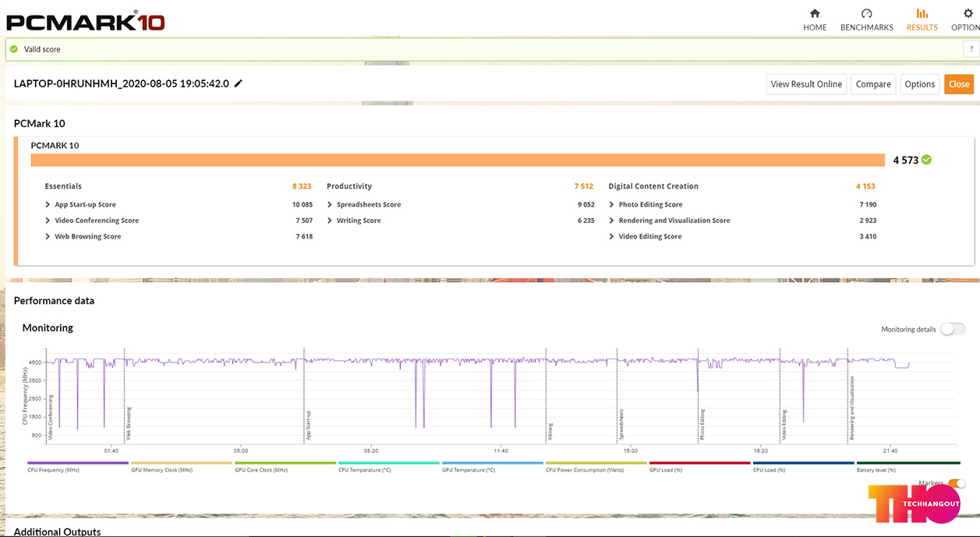
Task: Toggle CPU Frequency (MHz) legend series
Action: pos(77,466)
